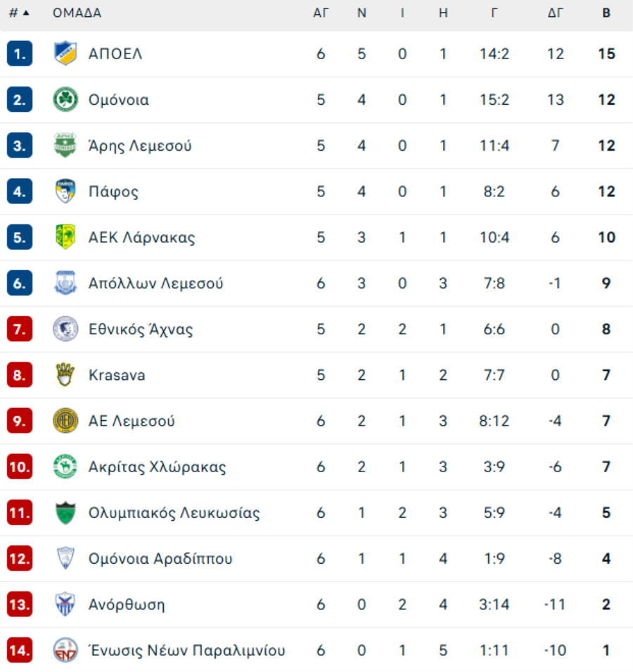633x672 pixels.
Task: Open the Ακρίτας Χλώρακας team link
Action: (157, 467)
